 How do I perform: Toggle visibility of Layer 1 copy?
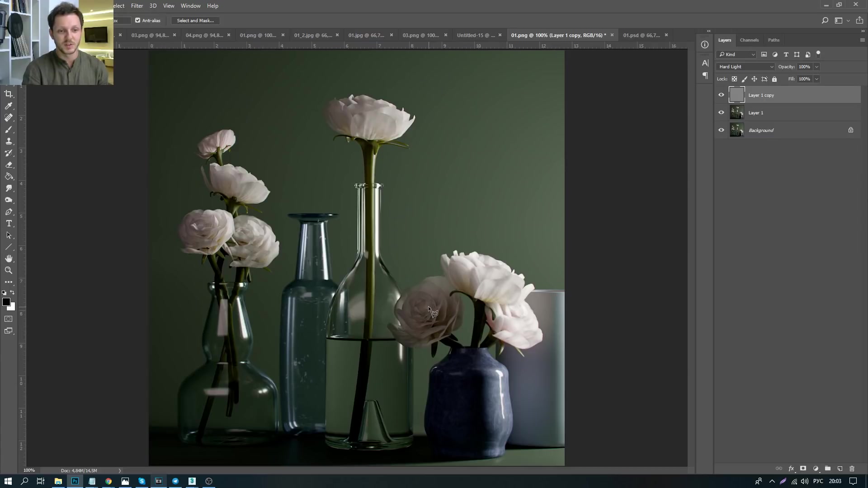click(722, 95)
